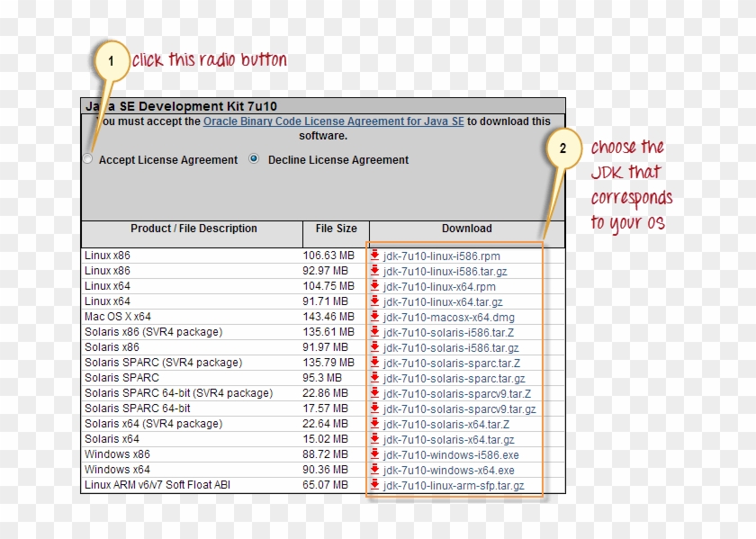The height and width of the screenshot is (539, 756).
Task: Download the jdk-7u10-solaris-sparc.tar.gz file link
Action: (454, 379)
